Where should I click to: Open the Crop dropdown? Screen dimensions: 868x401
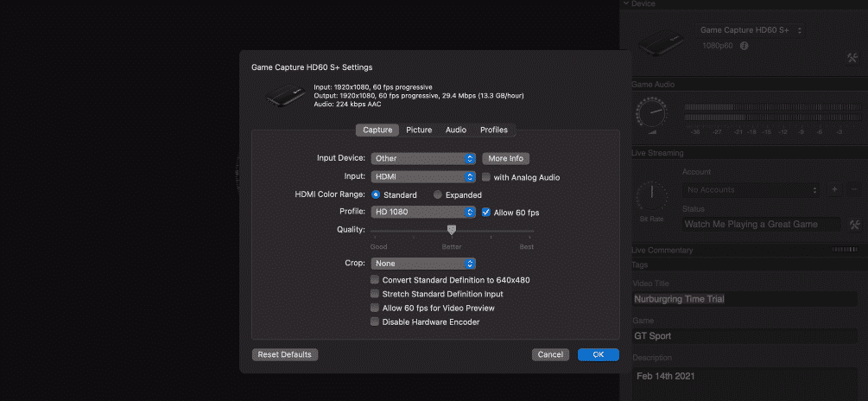point(423,264)
